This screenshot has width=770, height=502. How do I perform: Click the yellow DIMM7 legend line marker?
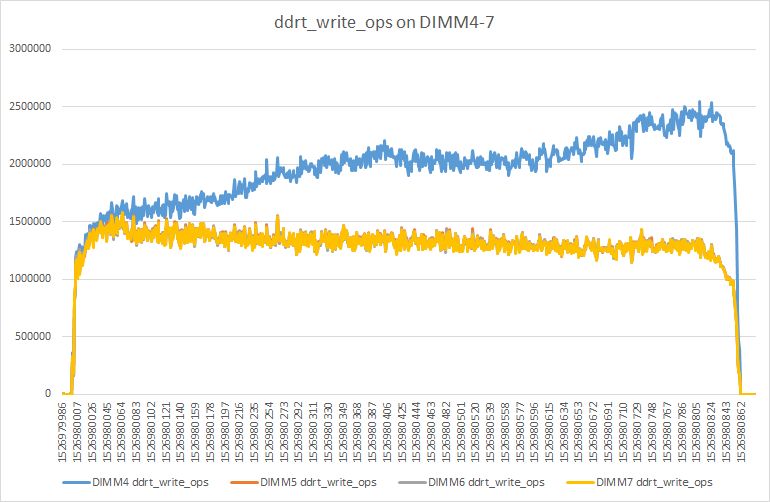click(x=580, y=483)
